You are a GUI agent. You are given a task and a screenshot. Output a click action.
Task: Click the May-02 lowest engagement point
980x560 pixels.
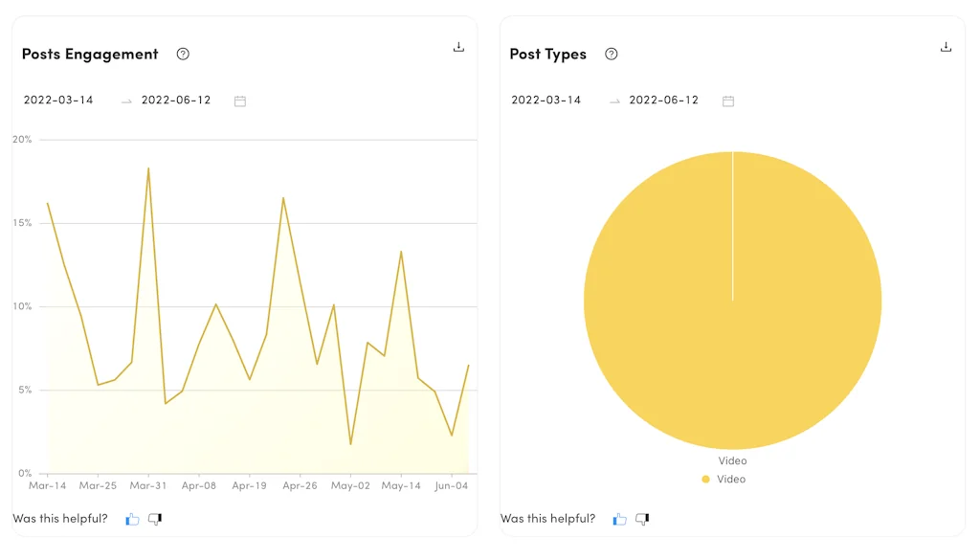point(350,444)
